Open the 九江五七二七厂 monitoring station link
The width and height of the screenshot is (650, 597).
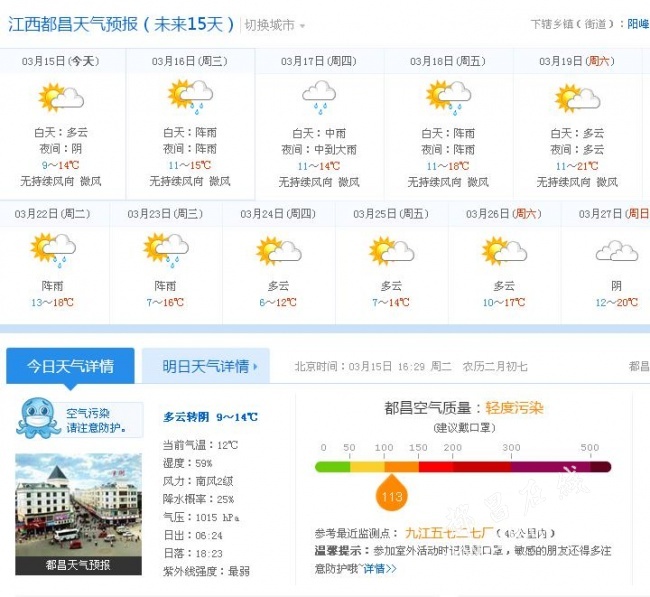(449, 533)
